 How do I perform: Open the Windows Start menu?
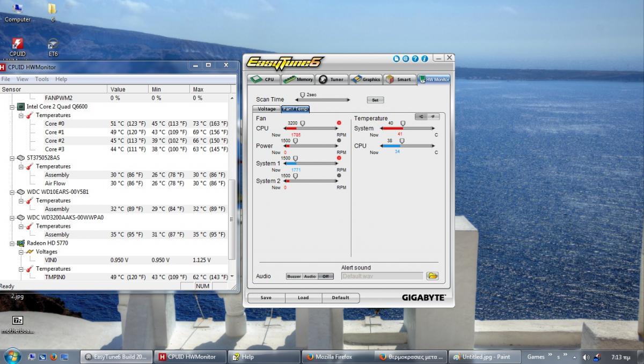coord(12,356)
